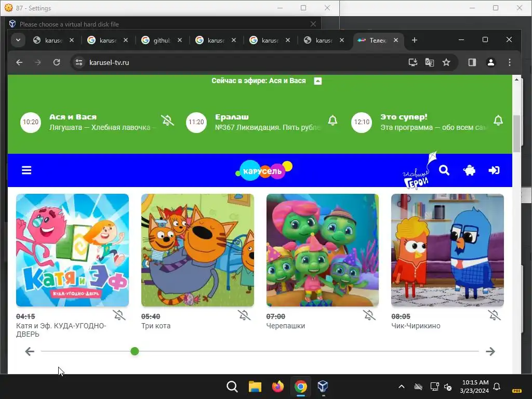The width and height of the screenshot is (532, 399).
Task: Open Катя и Эф show thumbnail
Action: pos(72,250)
